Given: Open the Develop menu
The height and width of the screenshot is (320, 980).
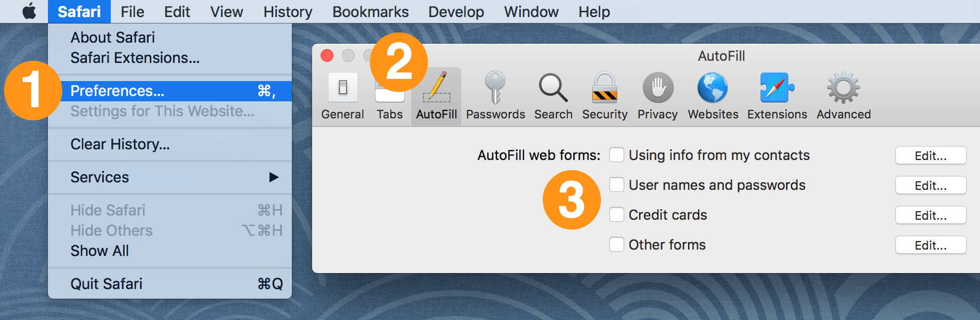Looking at the screenshot, I should (456, 11).
